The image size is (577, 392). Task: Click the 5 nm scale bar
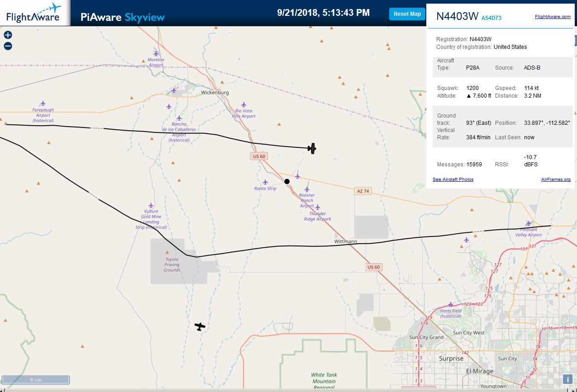point(36,380)
